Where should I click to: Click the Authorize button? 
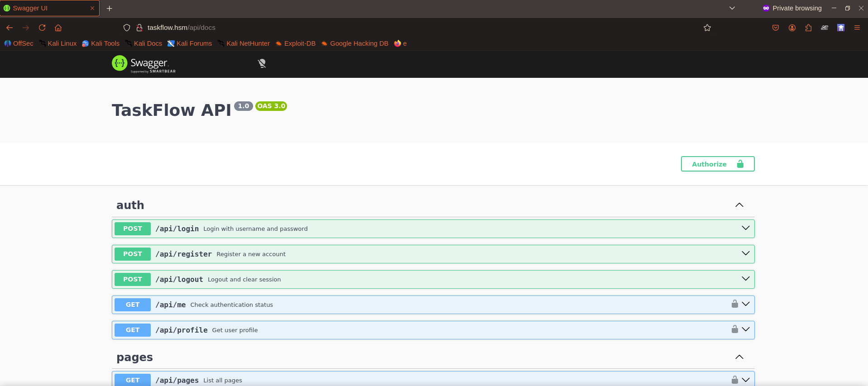(718, 164)
